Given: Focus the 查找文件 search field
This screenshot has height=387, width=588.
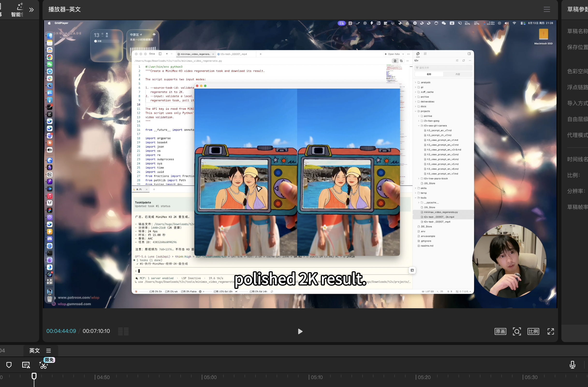Looking at the screenshot, I should [x=443, y=68].
